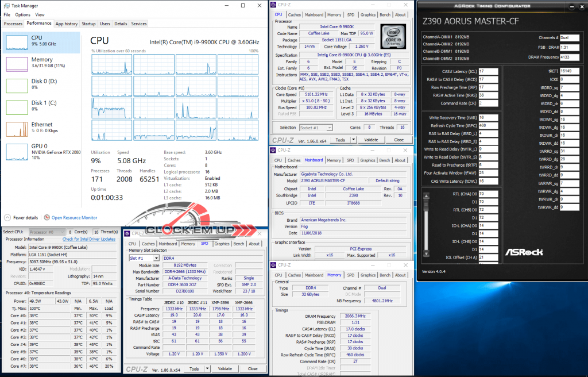The width and height of the screenshot is (588, 377).
Task: Click the ASRock logo in Timing Configurator
Action: point(524,252)
